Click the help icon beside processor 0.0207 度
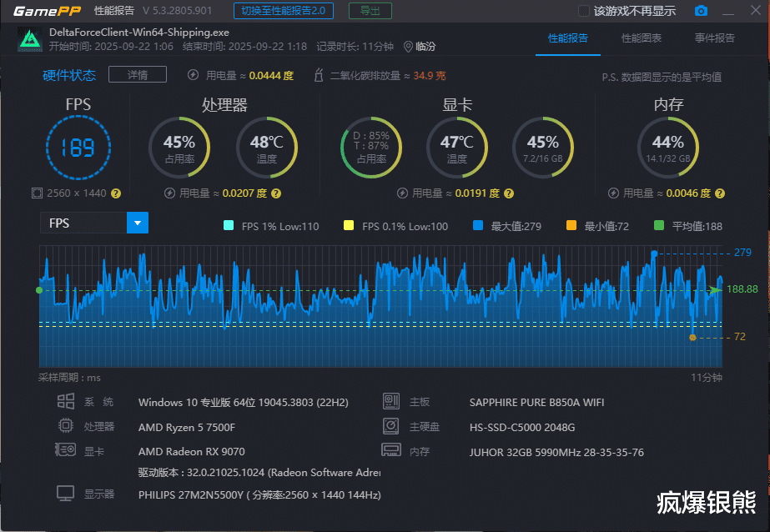 point(276,193)
